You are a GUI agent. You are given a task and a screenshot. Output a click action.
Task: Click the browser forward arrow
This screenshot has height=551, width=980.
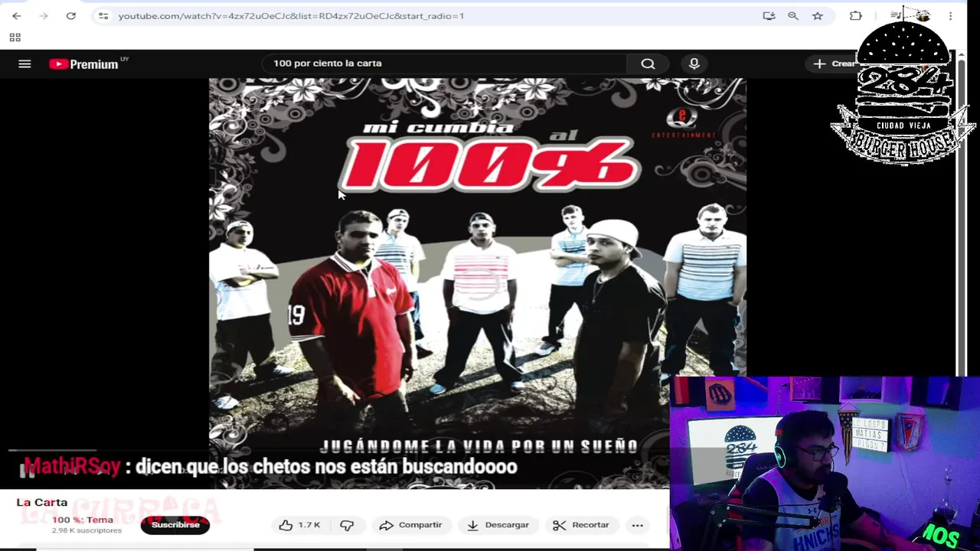click(x=44, y=15)
